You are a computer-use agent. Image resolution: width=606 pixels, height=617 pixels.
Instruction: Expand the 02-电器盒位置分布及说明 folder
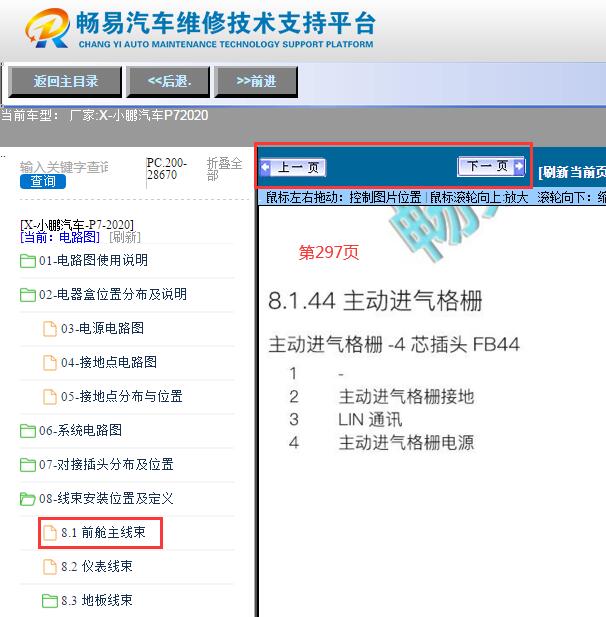click(113, 294)
